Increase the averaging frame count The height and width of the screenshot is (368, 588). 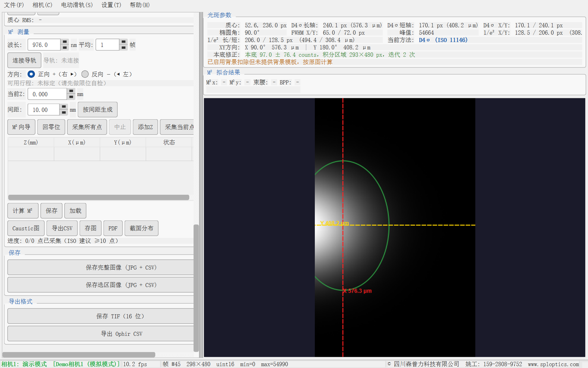(x=123, y=42)
